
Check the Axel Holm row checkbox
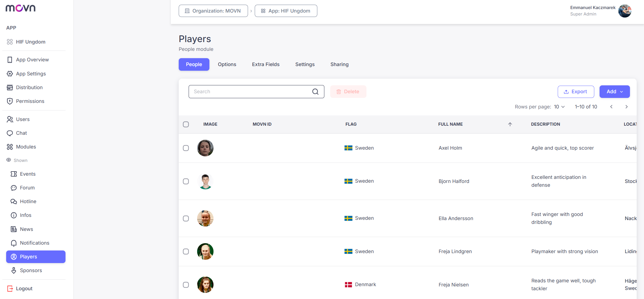coord(186,148)
